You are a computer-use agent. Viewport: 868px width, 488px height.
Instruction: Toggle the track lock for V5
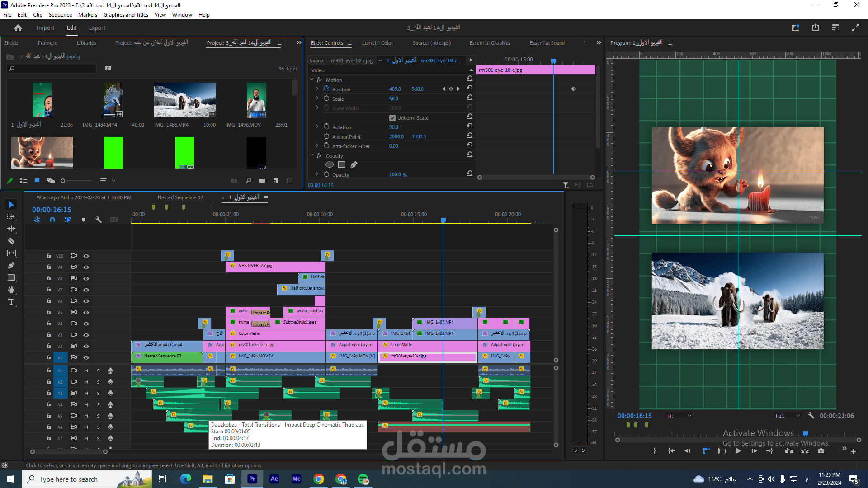pos(48,312)
